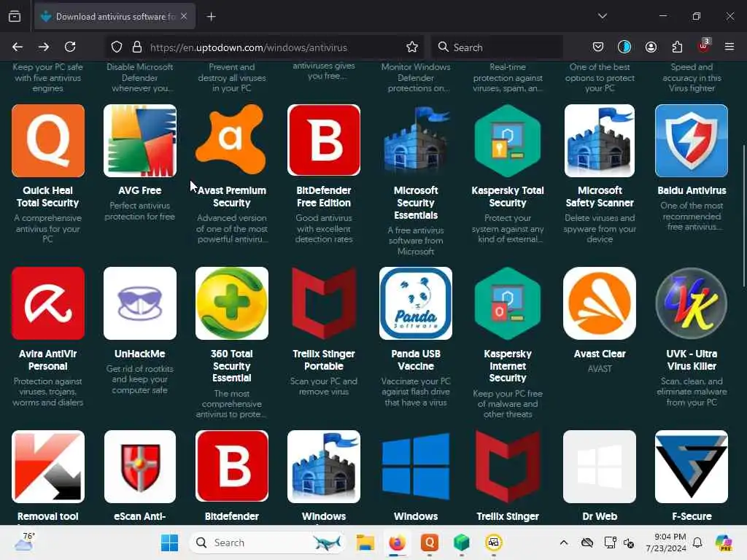Open the UnHackMe title link
Viewport: 747px width, 560px height.
[x=139, y=354]
